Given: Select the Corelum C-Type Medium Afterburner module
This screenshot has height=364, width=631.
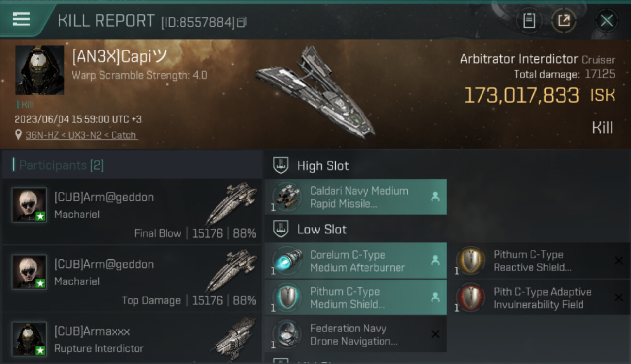Looking at the screenshot, I should point(355,261).
